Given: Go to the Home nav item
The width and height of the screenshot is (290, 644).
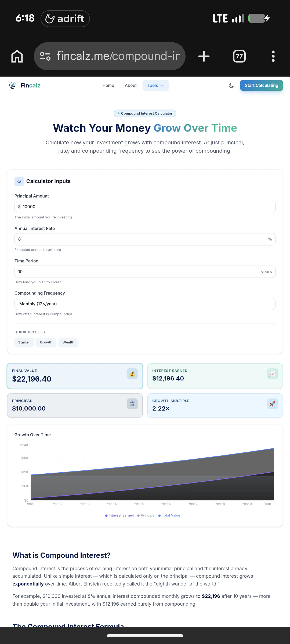Looking at the screenshot, I should [x=108, y=85].
